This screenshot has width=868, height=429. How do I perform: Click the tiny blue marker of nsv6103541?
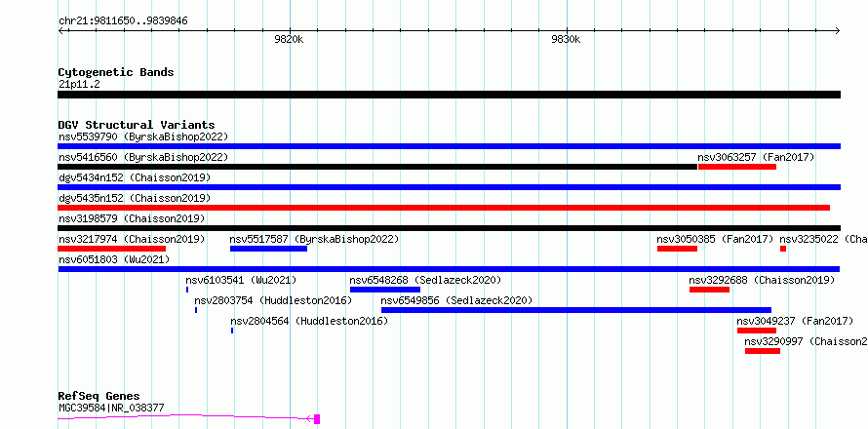point(187,290)
